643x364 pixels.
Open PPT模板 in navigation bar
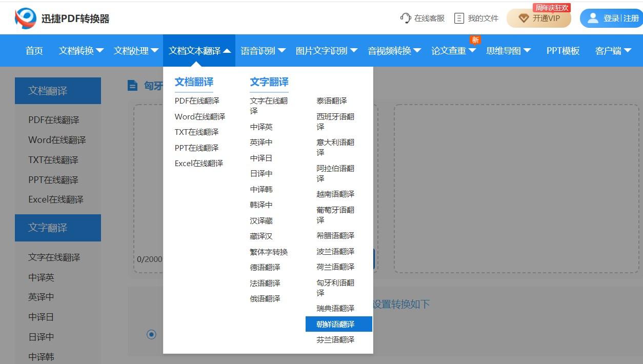[x=563, y=51]
